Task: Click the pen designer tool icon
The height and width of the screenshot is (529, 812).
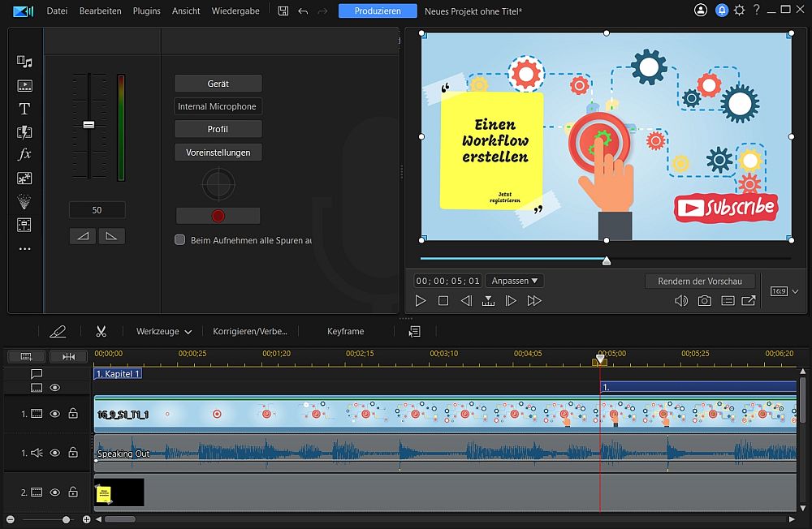Action: (58, 331)
